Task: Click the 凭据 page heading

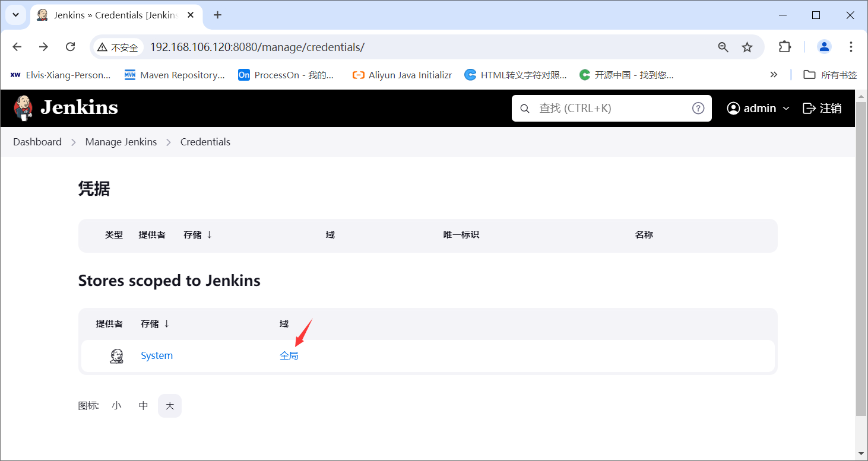Action: click(94, 189)
